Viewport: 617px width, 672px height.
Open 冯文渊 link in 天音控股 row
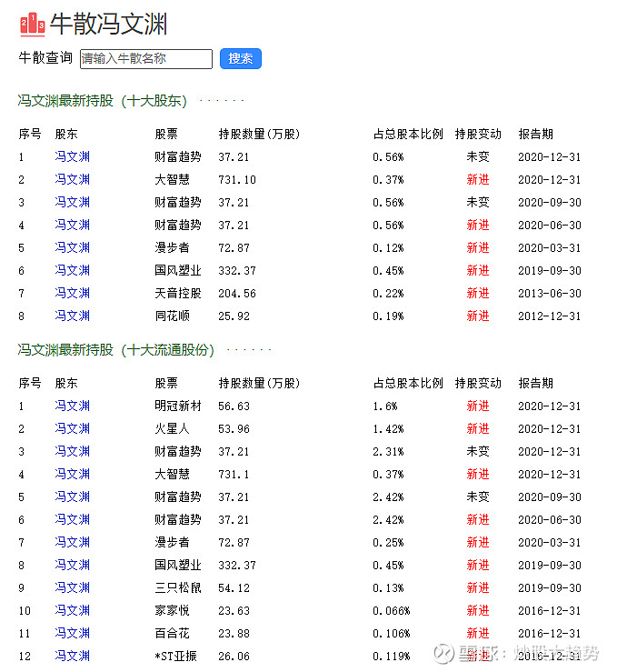(x=73, y=293)
